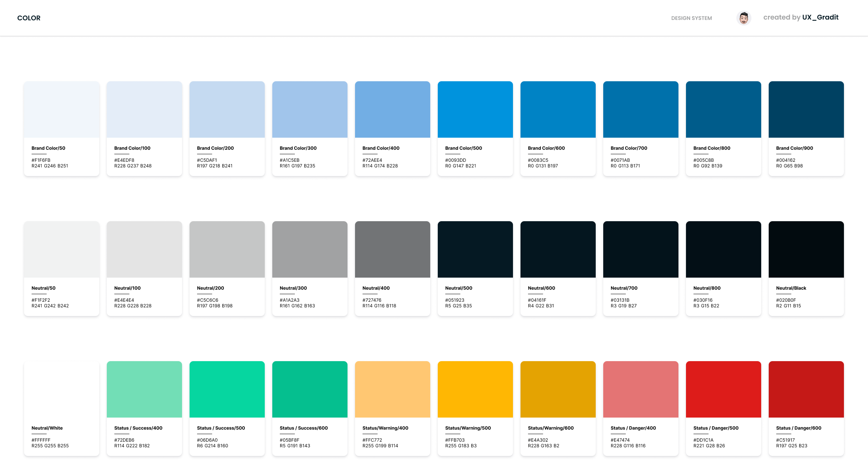The width and height of the screenshot is (868, 474).
Task: Click the COLOR page title
Action: [29, 18]
